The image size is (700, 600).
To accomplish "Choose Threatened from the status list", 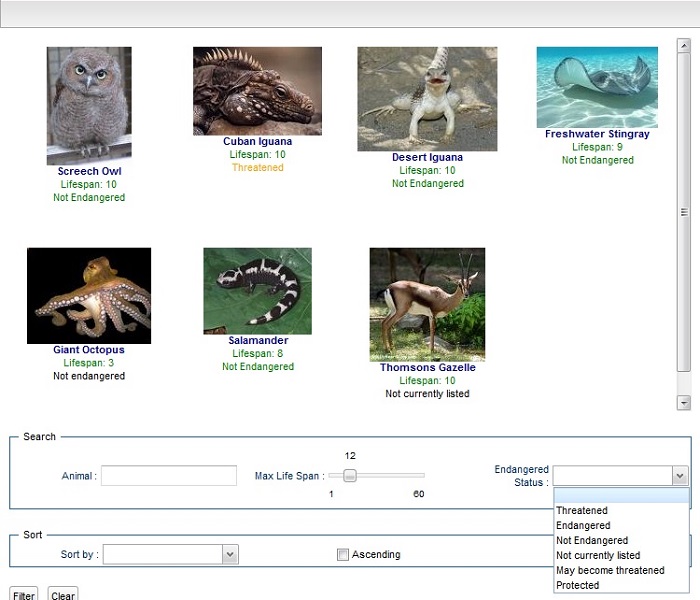I will click(582, 511).
